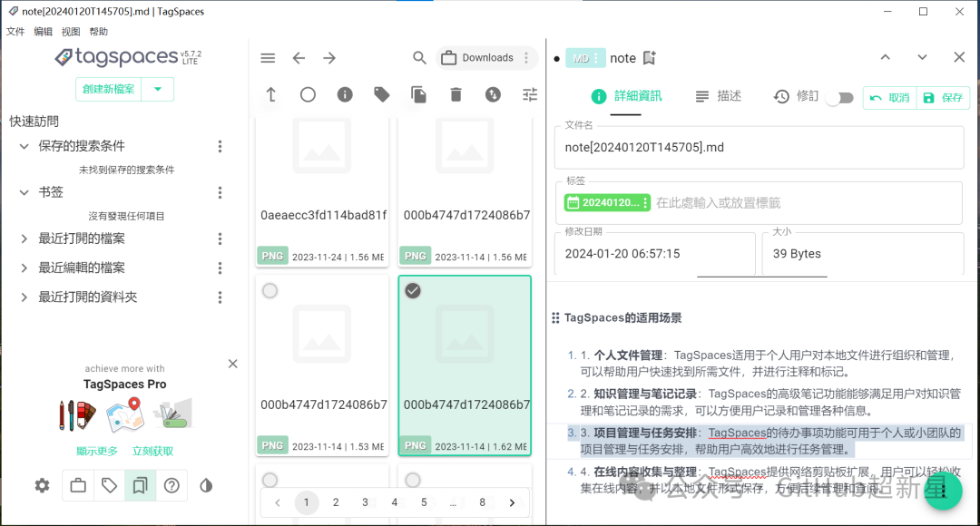Click 創建新檔案 button
980x526 pixels.
click(x=109, y=90)
